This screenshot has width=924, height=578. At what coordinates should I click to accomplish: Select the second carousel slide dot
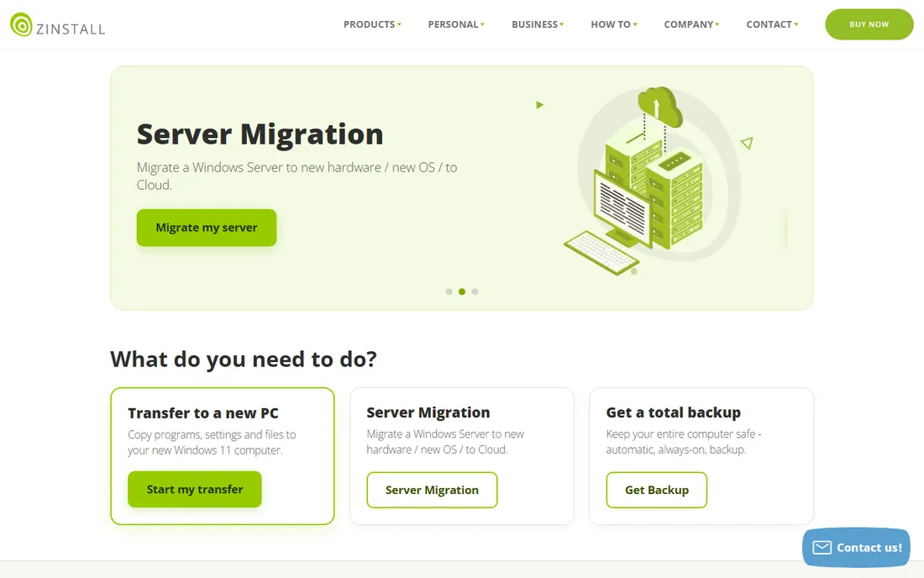pyautogui.click(x=462, y=292)
